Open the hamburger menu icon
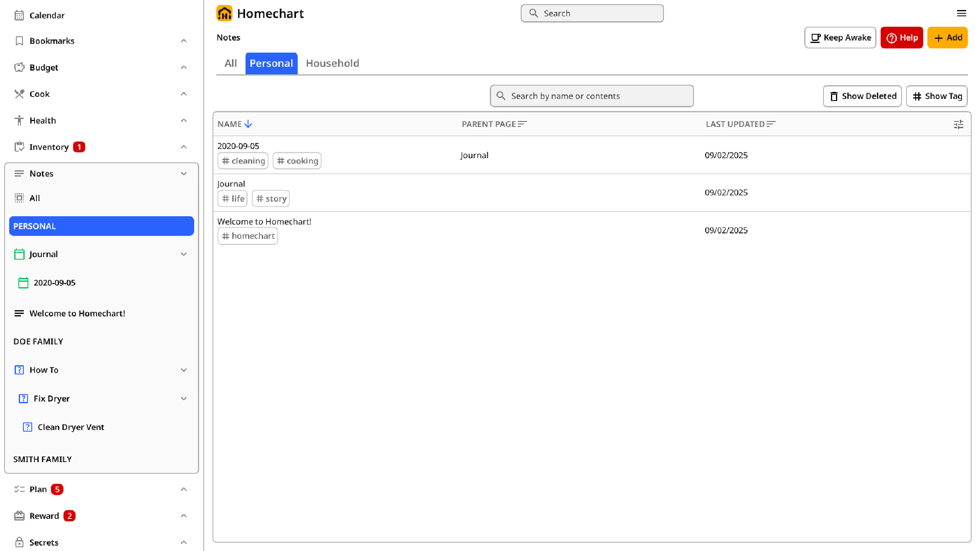 [x=962, y=13]
